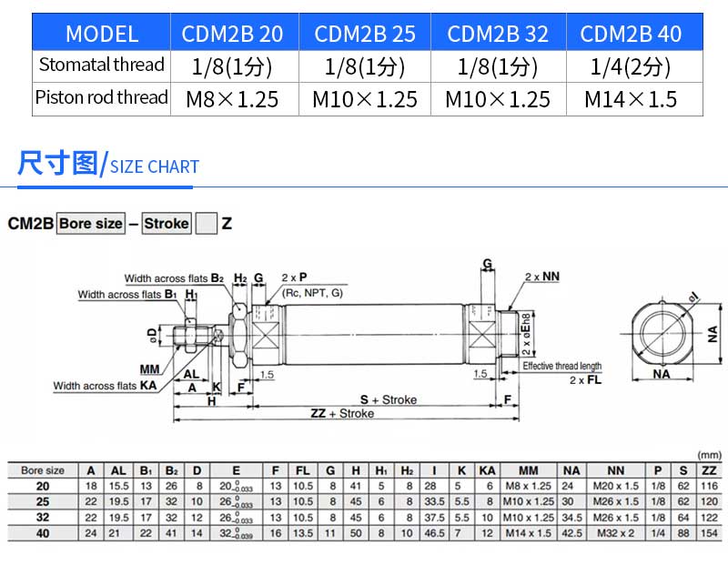Viewport: 728px width, 565px height.
Task: Click the Effective thread length label
Action: click(x=561, y=366)
